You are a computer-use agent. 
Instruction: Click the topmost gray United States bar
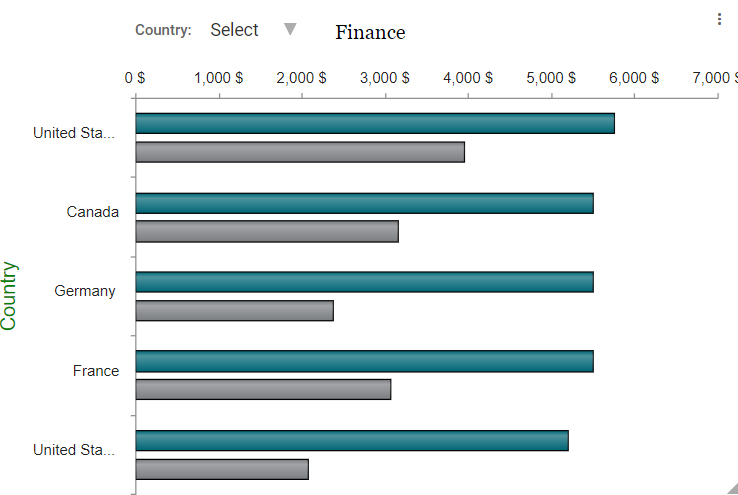[x=300, y=152]
